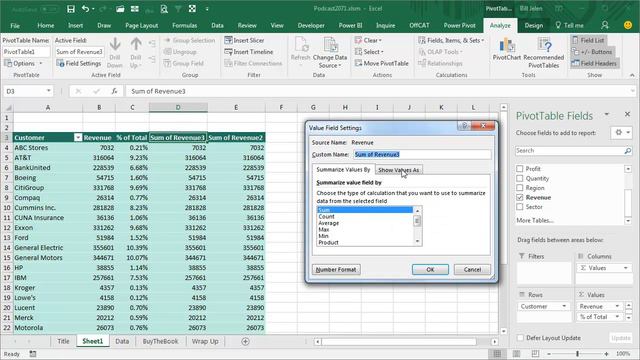This screenshot has width=640, height=360.
Task: Switch to BuyTheBook sheet tab
Action: pos(160,341)
